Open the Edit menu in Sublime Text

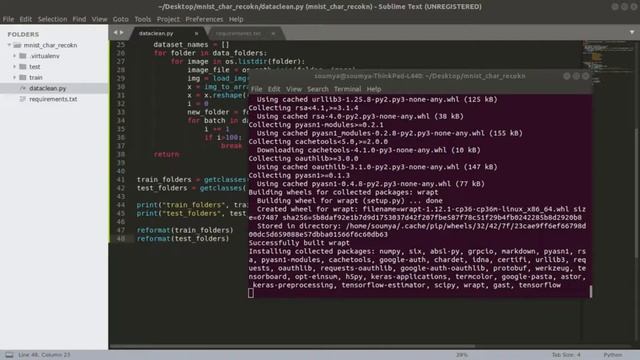tap(25, 19)
